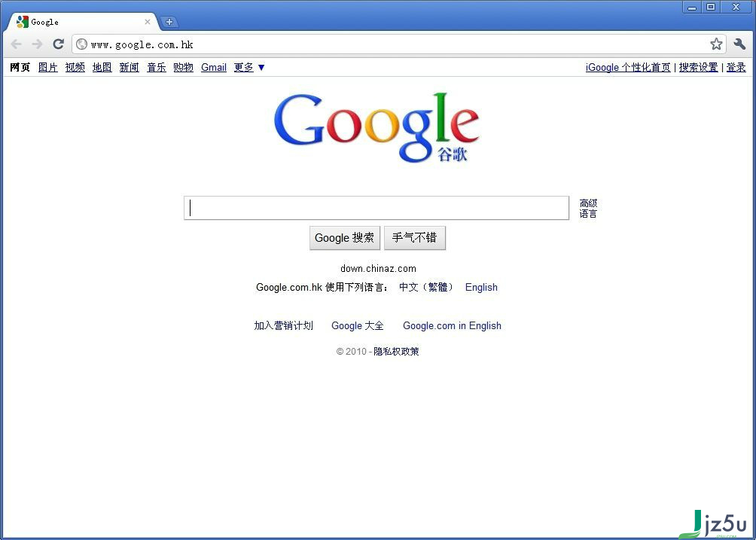Screen dimensions: 756x540
Task: Bookmark this page with the star icon
Action: (x=716, y=44)
